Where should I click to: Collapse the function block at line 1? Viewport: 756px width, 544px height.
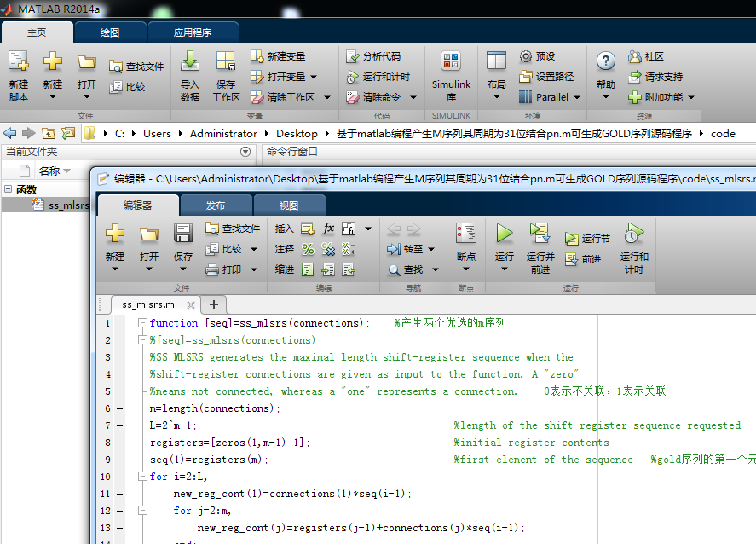[142, 322]
